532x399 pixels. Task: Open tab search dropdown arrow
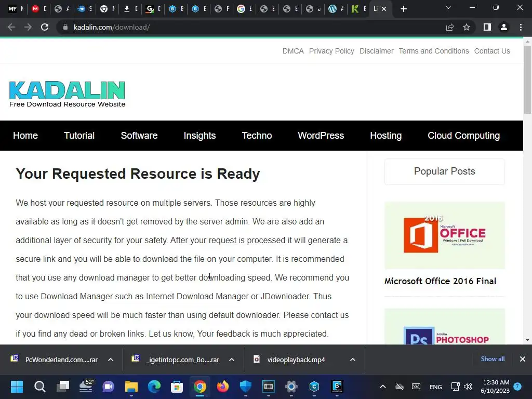[448, 7]
